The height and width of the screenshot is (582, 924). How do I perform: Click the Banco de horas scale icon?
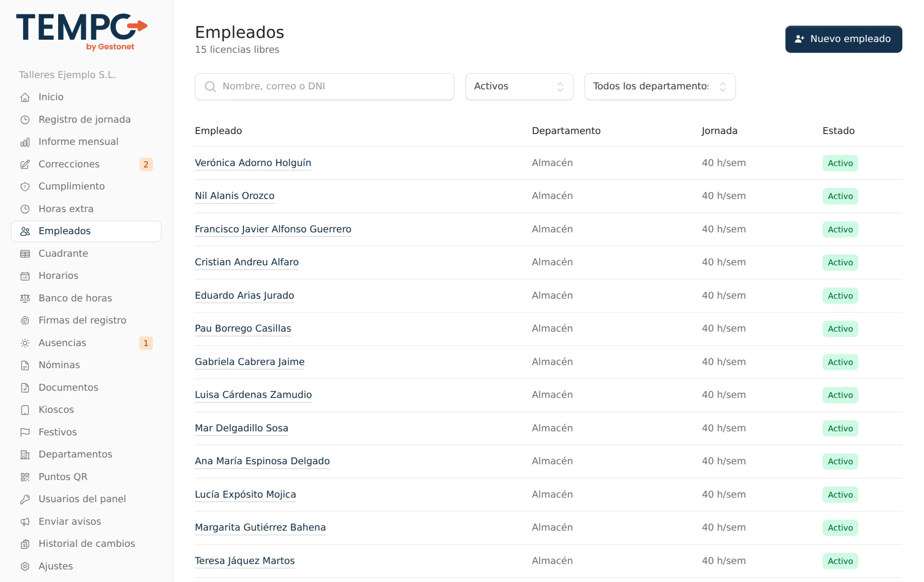25,298
